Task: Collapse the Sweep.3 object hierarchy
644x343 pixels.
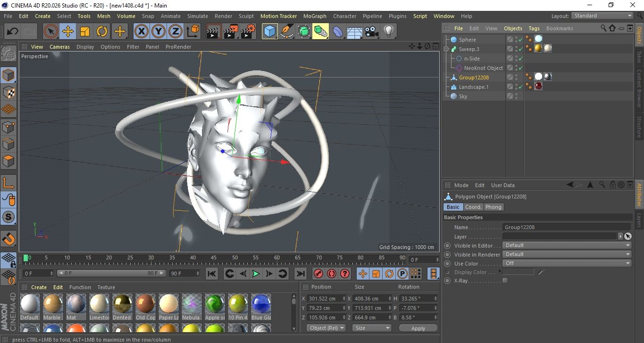Action: click(446, 49)
